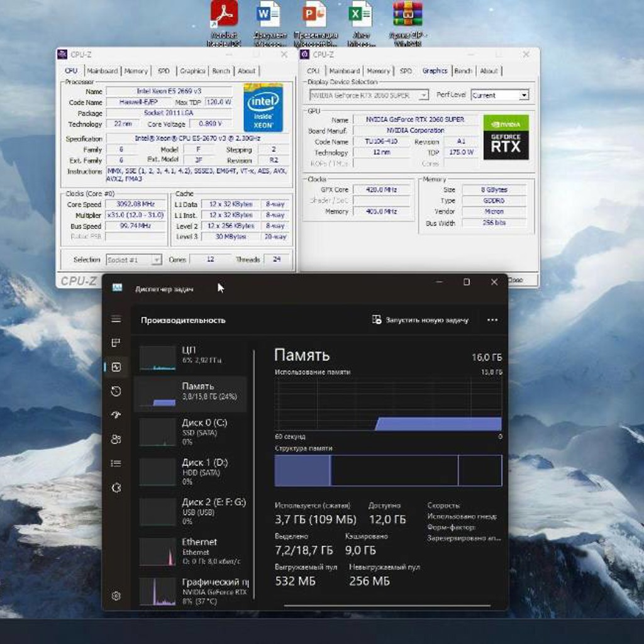Click the Intel Xeon logo in CPU-Z
This screenshot has height=644, width=644.
263,107
